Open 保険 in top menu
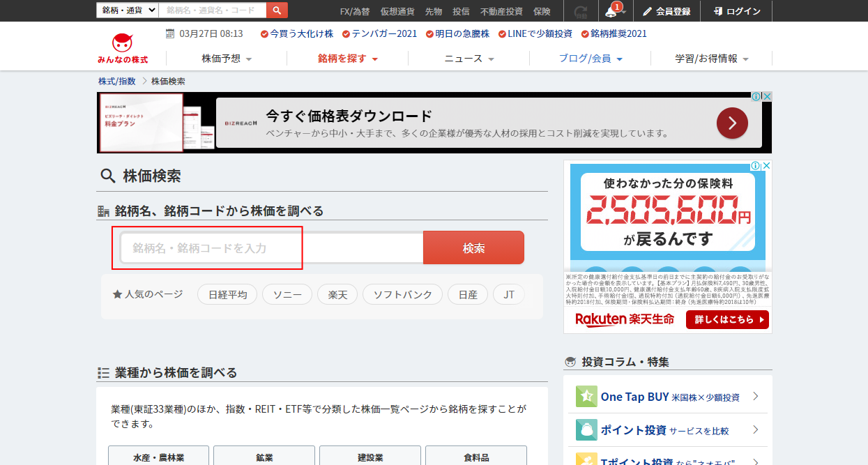 pos(542,11)
